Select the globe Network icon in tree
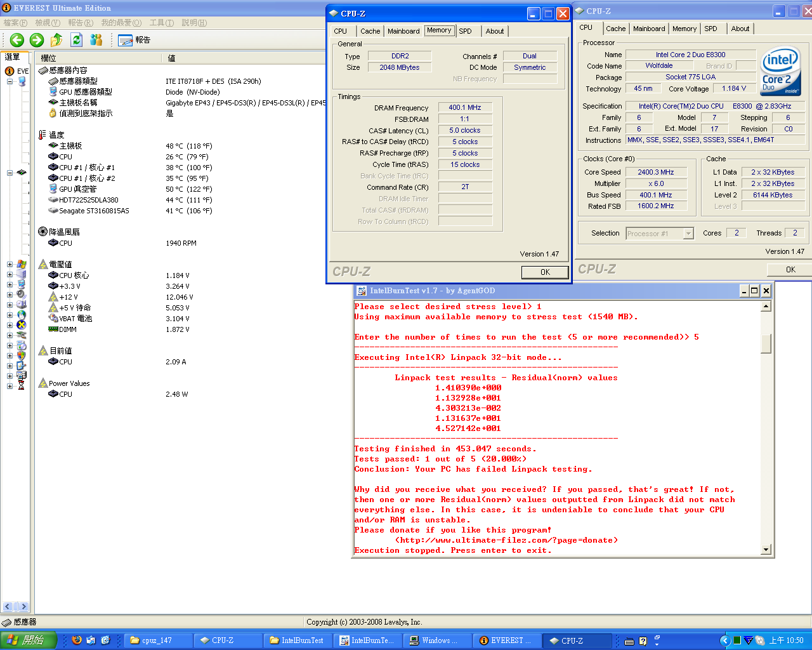The width and height of the screenshot is (812, 650). point(22,315)
